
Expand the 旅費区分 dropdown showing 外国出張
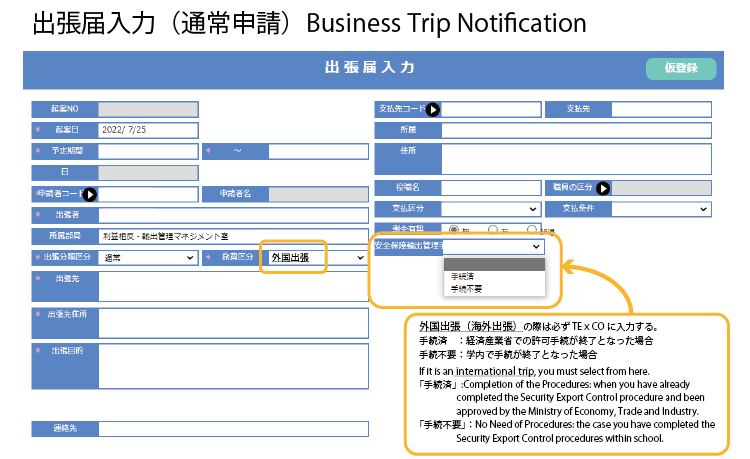point(318,258)
